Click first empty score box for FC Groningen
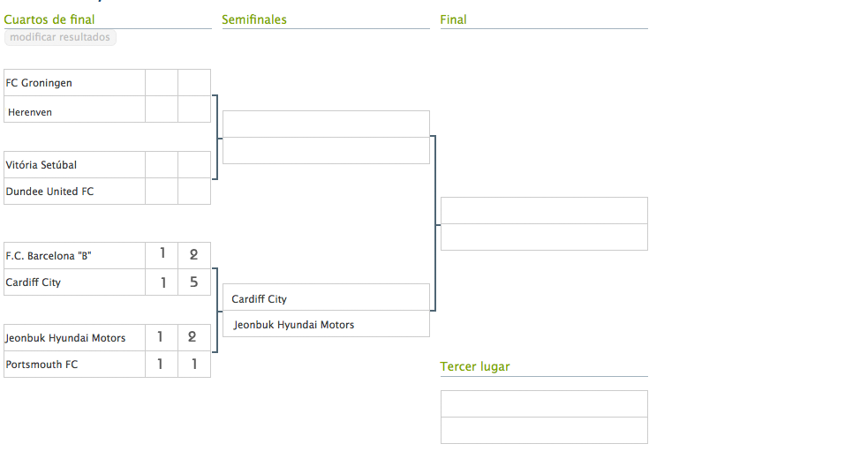 click(x=162, y=83)
